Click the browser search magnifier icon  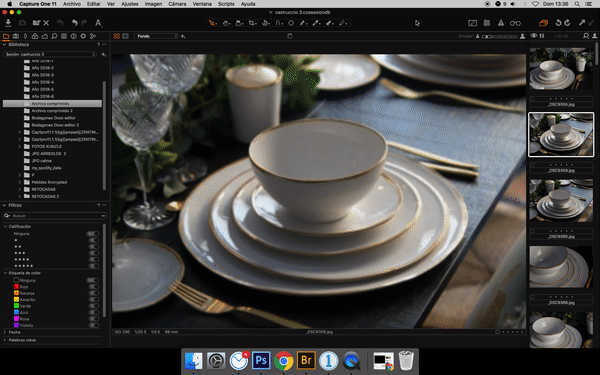(586, 36)
